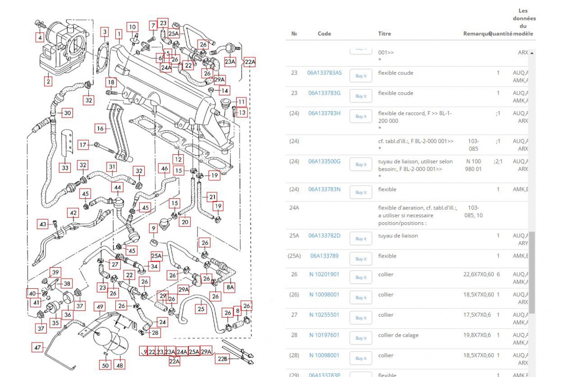Open part code link 06A133500G
The width and height of the screenshot is (588, 377).
click(x=324, y=162)
